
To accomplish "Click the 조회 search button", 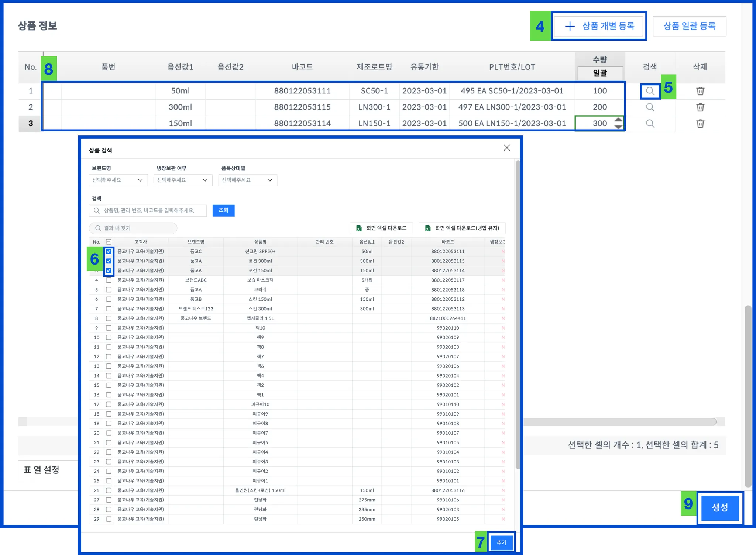I will [x=223, y=210].
